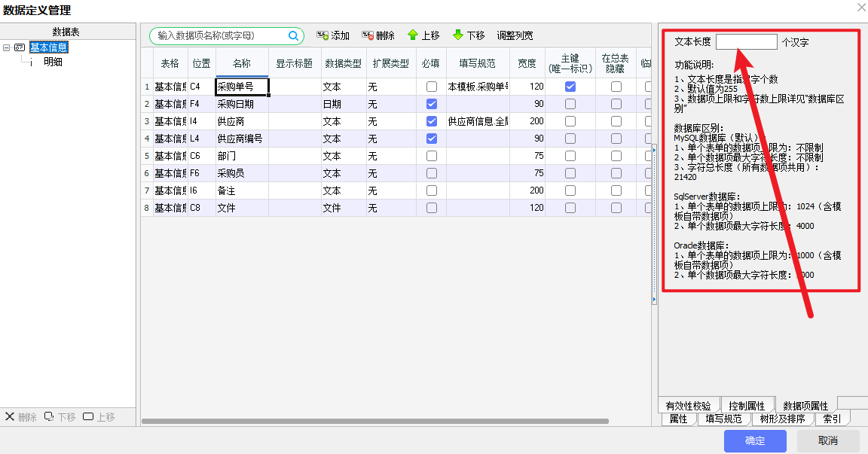Switch to the 属性 tab
This screenshot has width=868, height=454.
pos(679,419)
